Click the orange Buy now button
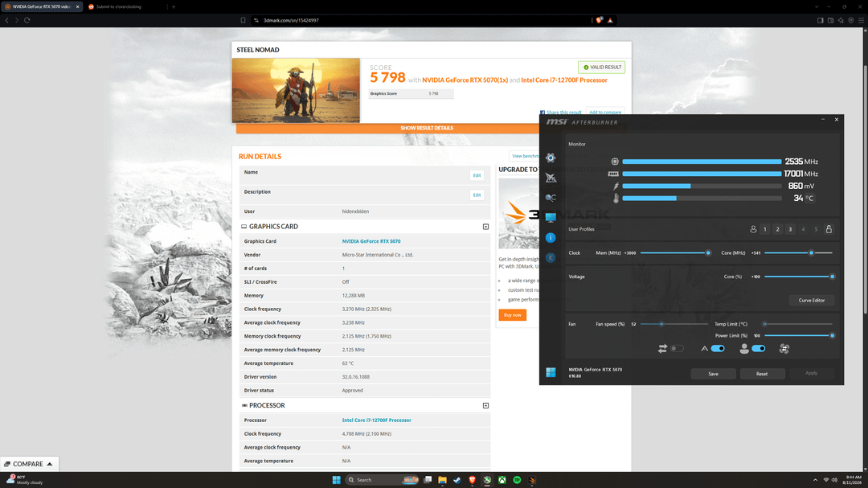The height and width of the screenshot is (488, 868). click(x=513, y=315)
